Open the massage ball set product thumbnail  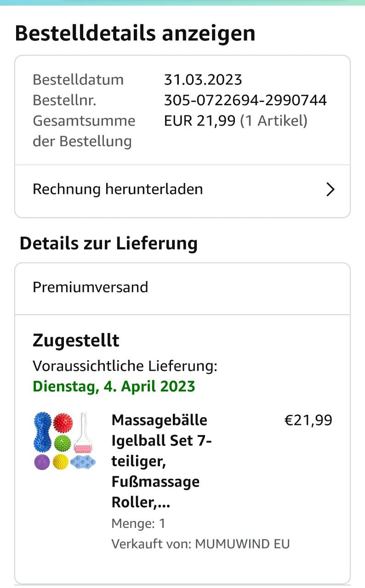pos(65,441)
